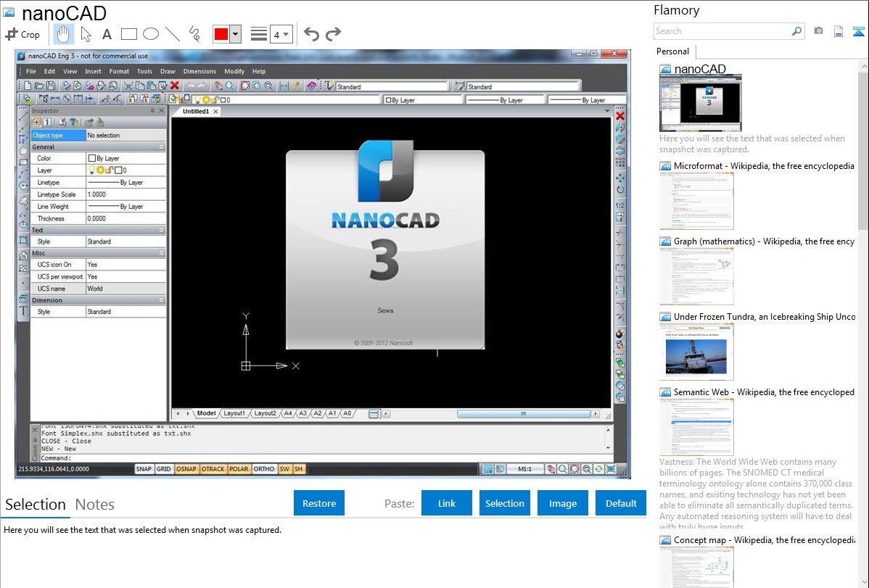
Task: Collapse the General section in Inspector
Action: 161,147
